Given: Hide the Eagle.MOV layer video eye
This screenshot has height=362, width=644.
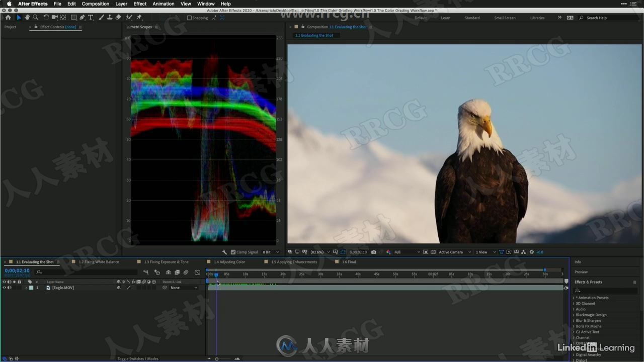Looking at the screenshot, I should pyautogui.click(x=4, y=288).
